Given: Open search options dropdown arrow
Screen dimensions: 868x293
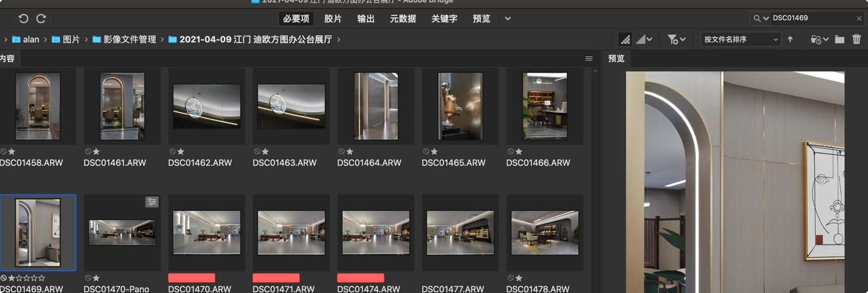Looking at the screenshot, I should [766, 18].
